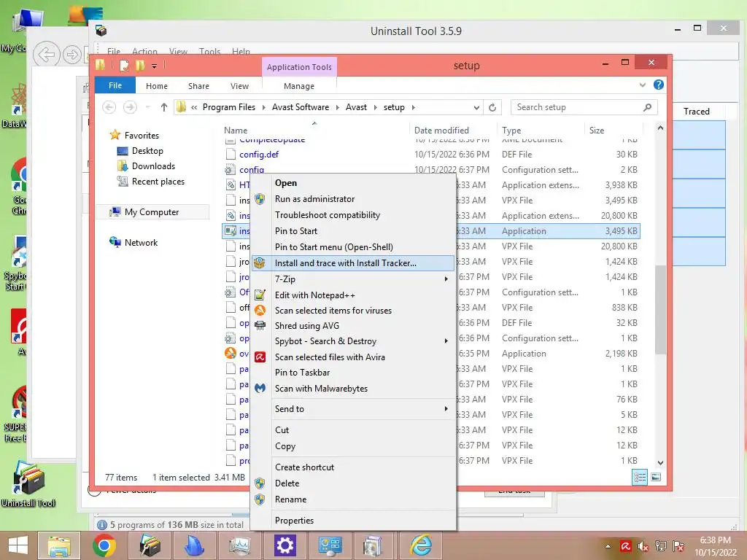Switch to the Home ribbon tab

coord(157,86)
